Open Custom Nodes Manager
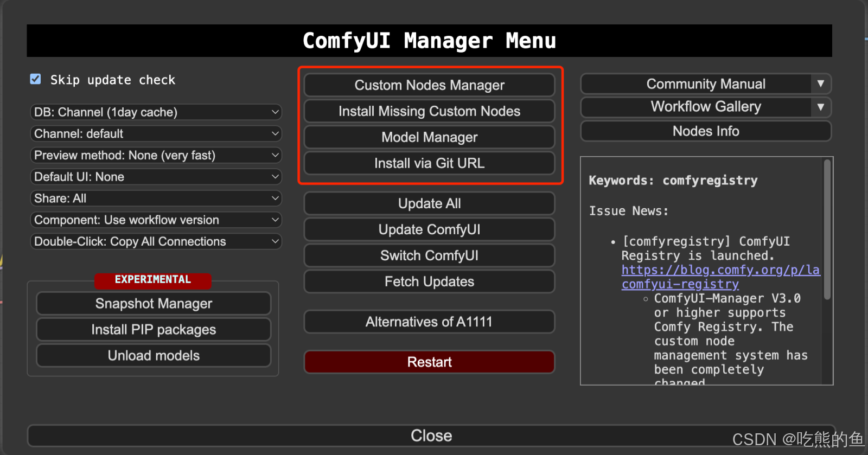 pyautogui.click(x=429, y=85)
